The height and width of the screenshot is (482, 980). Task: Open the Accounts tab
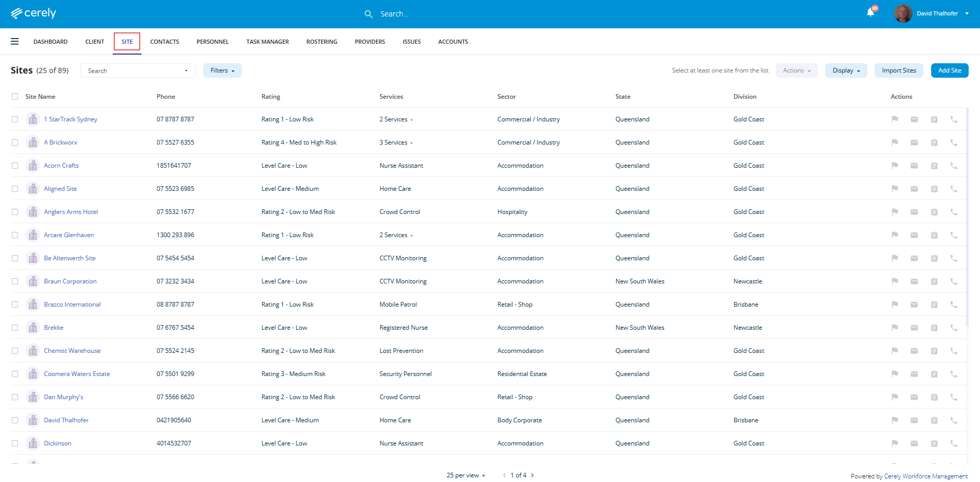click(x=453, y=42)
